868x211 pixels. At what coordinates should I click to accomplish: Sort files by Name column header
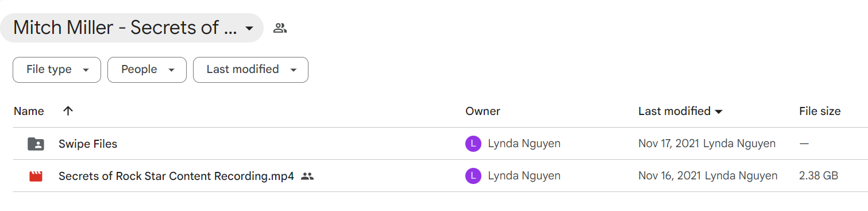click(x=29, y=111)
